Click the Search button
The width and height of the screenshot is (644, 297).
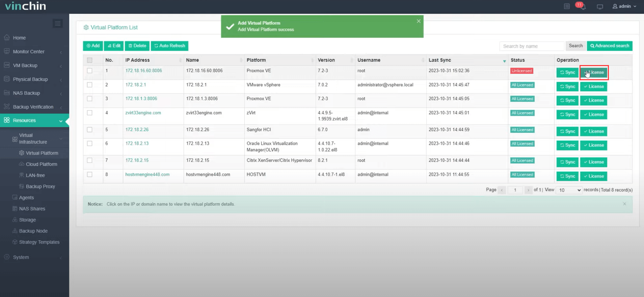[x=575, y=46]
